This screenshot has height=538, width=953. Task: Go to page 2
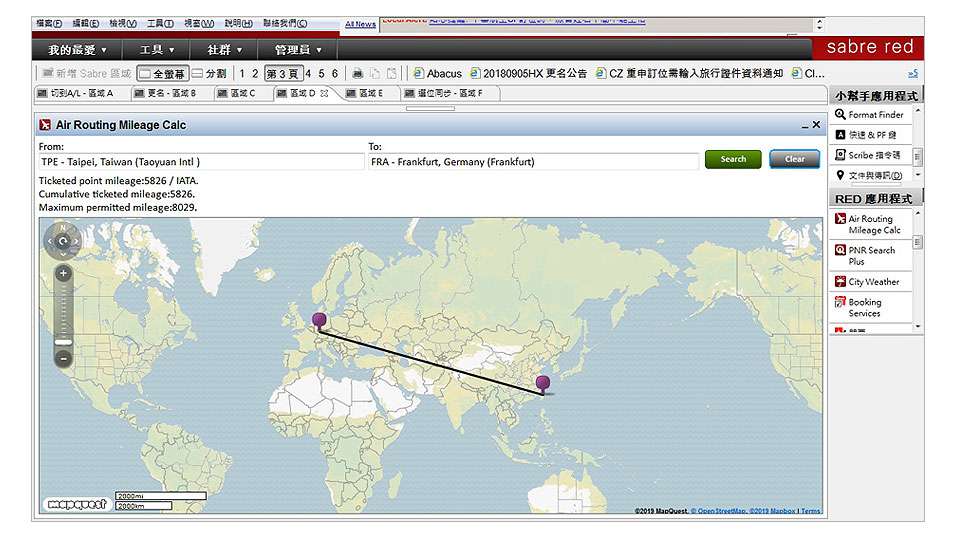point(255,74)
